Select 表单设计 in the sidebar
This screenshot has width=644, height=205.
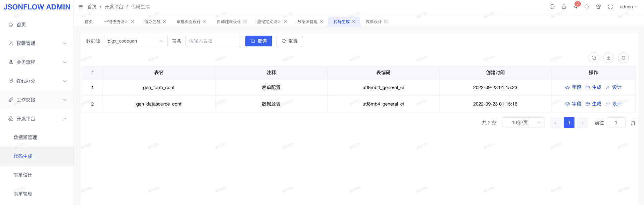pos(23,175)
